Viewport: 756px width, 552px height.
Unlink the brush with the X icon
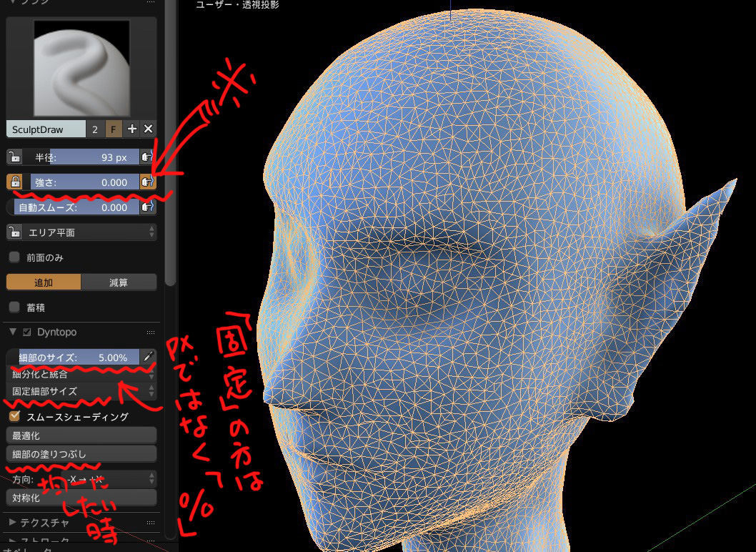click(x=149, y=129)
